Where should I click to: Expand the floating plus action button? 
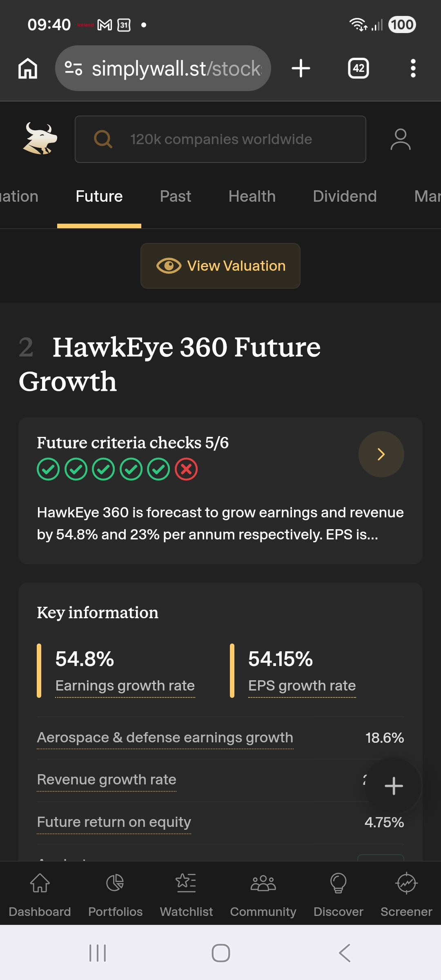(394, 786)
